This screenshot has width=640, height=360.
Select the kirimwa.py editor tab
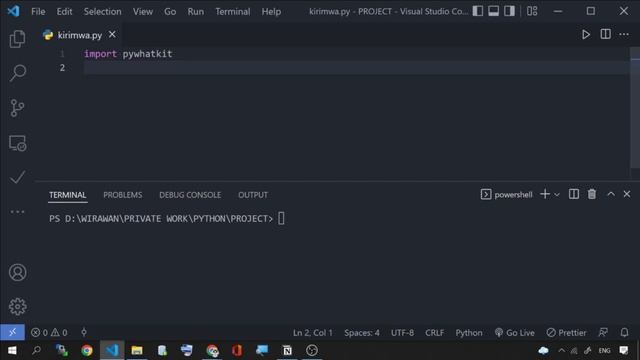pos(80,35)
